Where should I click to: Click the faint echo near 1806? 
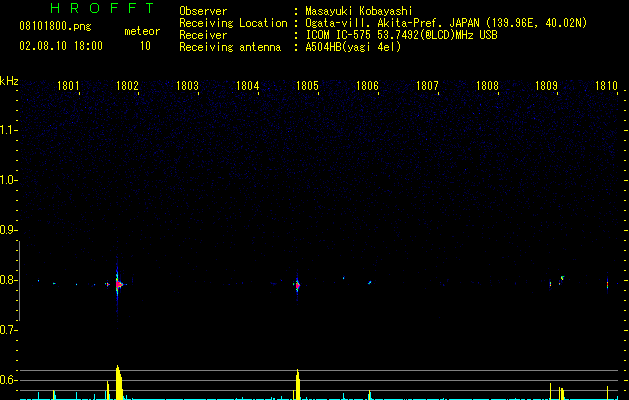369,282
